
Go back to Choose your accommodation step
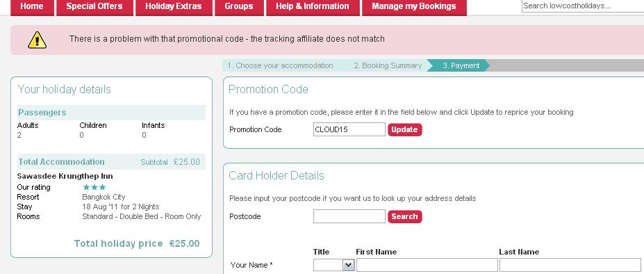(x=280, y=65)
